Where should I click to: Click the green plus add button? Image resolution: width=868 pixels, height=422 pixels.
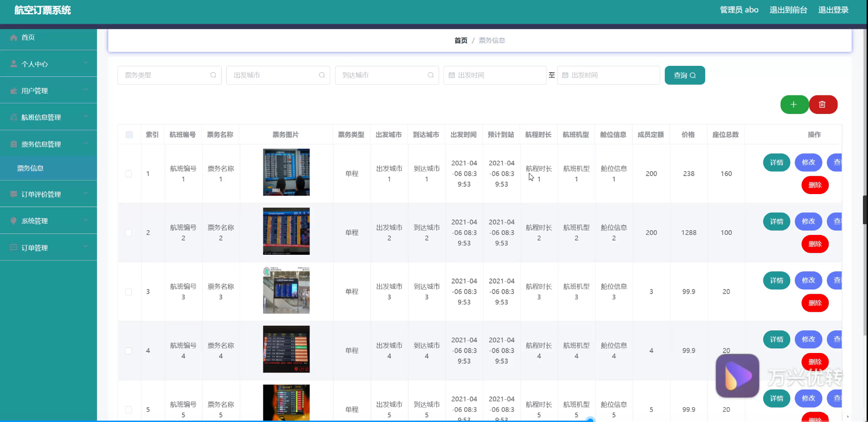[x=794, y=105]
